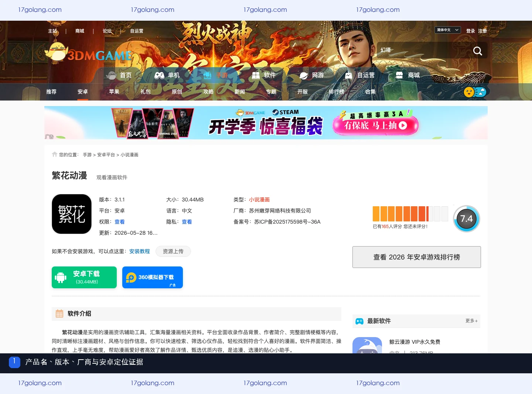The height and width of the screenshot is (394, 532).
Task: Click the 360模拟器下载 button
Action: coord(153,277)
